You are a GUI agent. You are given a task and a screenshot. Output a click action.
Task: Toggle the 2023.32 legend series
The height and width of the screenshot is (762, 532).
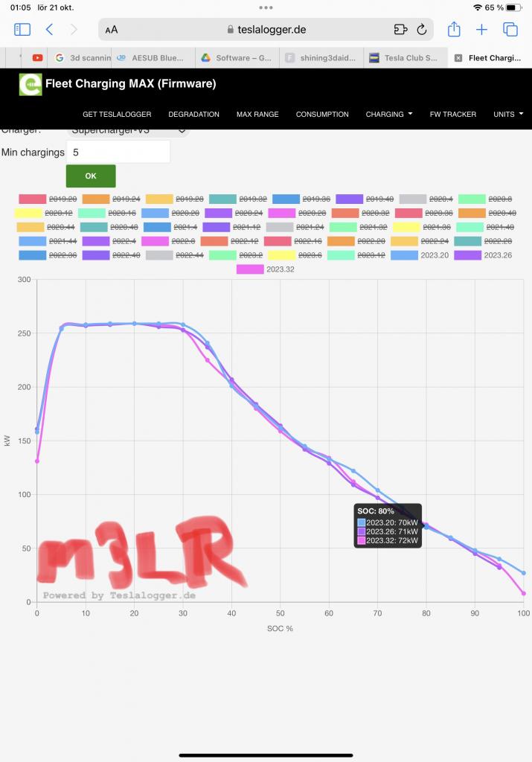click(266, 269)
